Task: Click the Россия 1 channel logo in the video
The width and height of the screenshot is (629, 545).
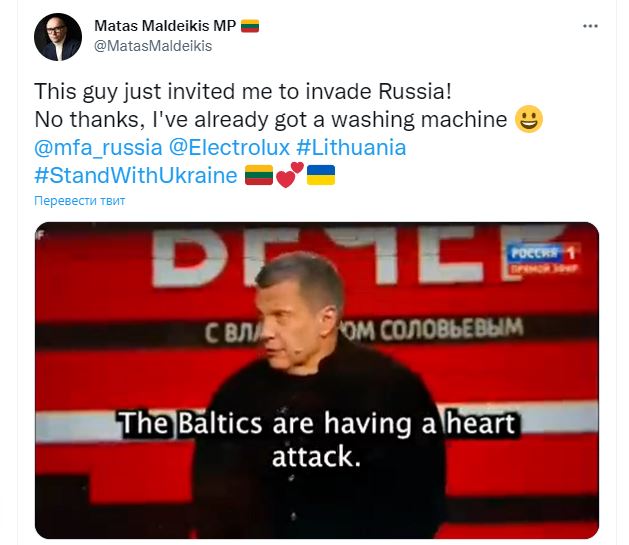Action: point(542,259)
